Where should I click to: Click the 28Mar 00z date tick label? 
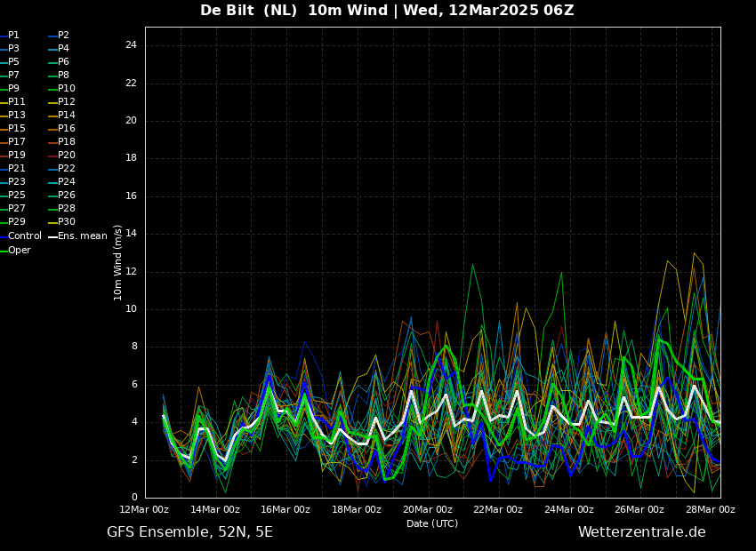(x=711, y=509)
